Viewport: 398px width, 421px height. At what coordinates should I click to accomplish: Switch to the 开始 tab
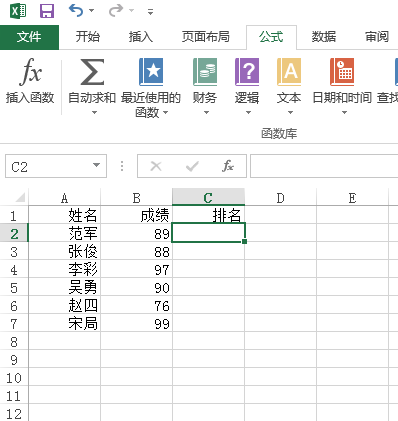[x=88, y=37]
